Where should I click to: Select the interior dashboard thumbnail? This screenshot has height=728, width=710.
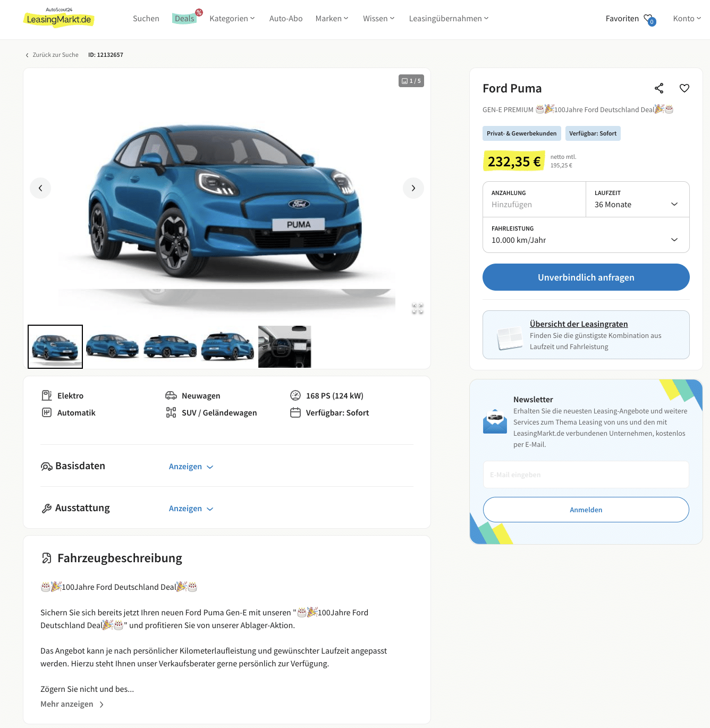pyautogui.click(x=285, y=346)
